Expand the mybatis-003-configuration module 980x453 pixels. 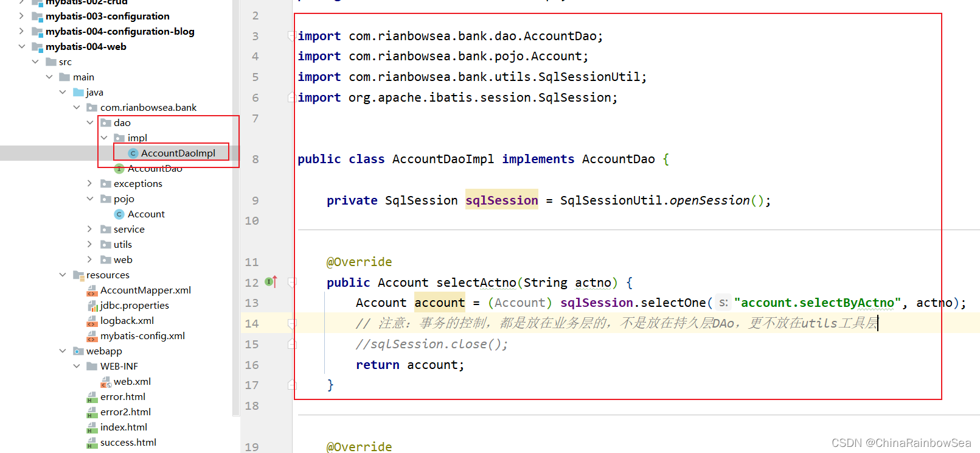click(22, 16)
